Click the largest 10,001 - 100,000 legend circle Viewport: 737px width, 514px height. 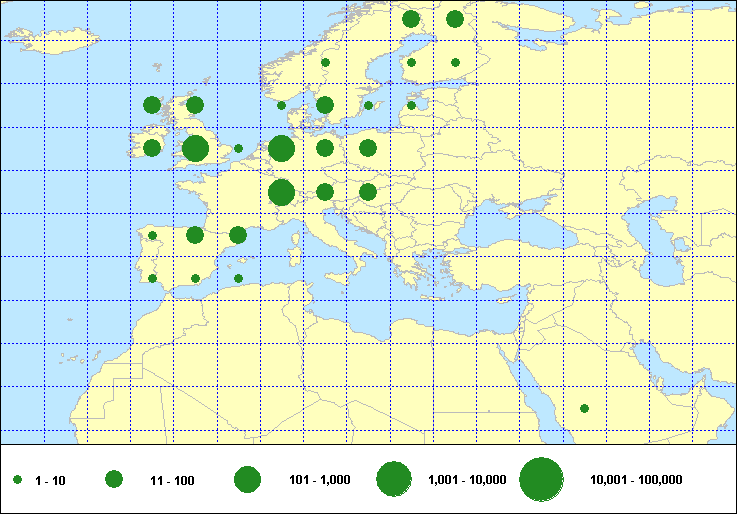[541, 480]
